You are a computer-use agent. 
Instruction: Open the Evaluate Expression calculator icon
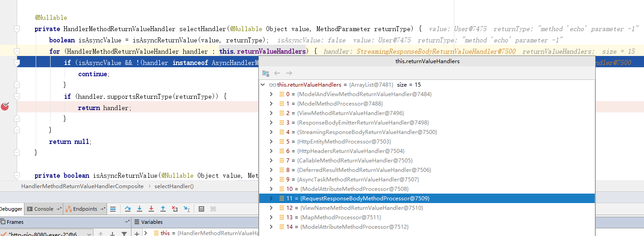click(201, 209)
